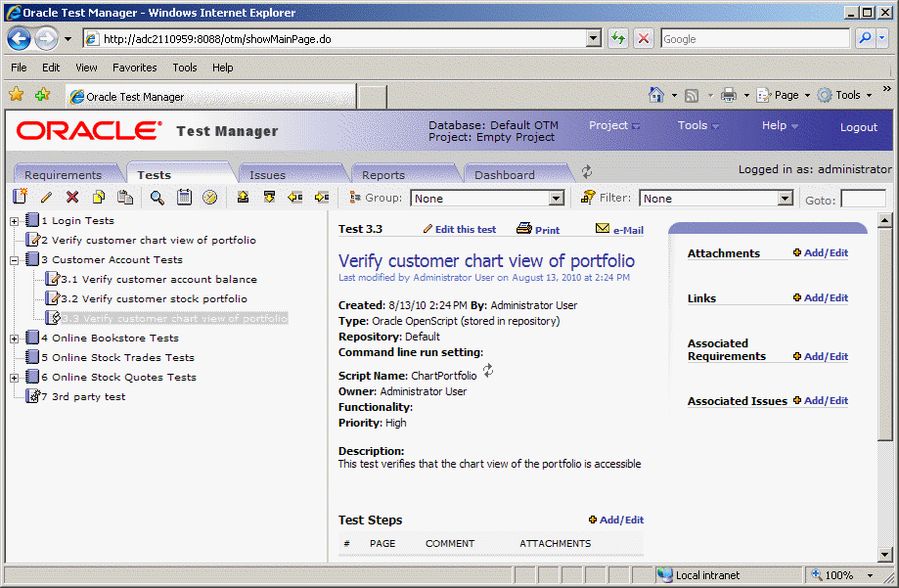Switch to the Issues tab
This screenshot has width=899, height=588.
[267, 175]
